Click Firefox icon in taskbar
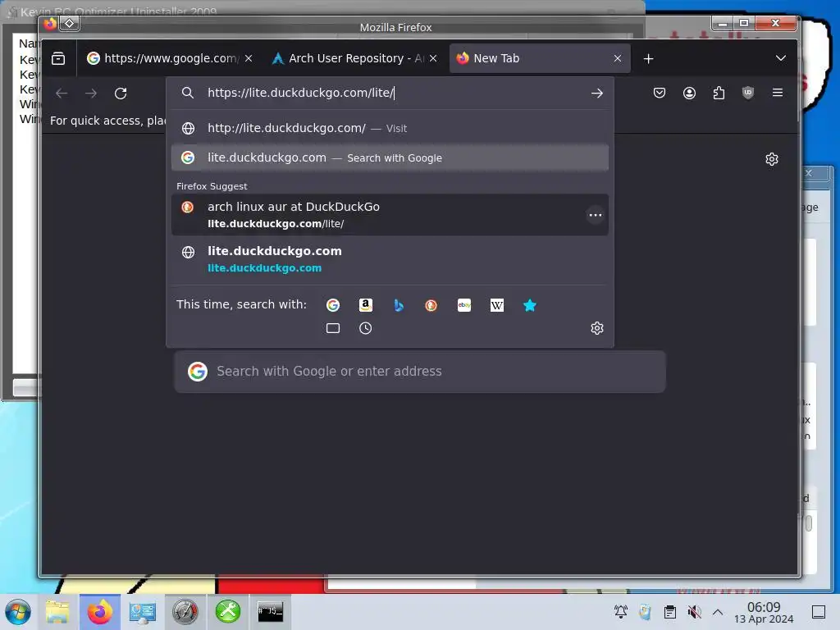 [100, 612]
